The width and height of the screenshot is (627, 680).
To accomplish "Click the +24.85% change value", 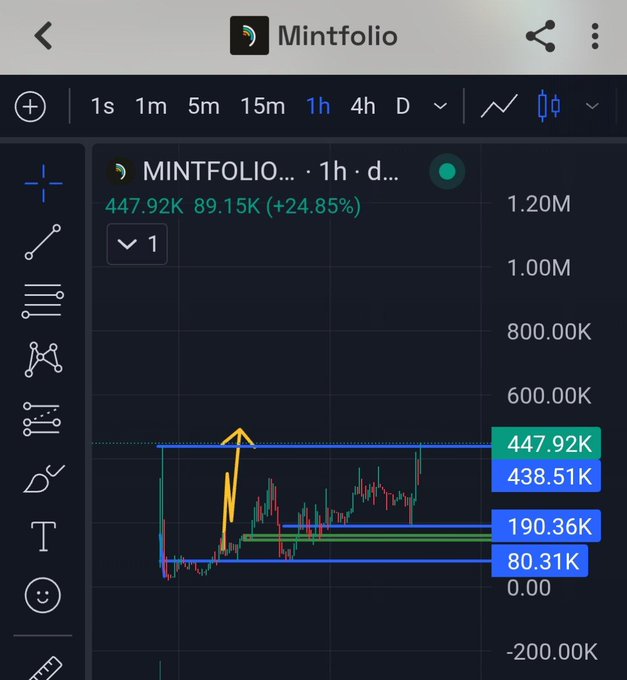I will [313, 206].
